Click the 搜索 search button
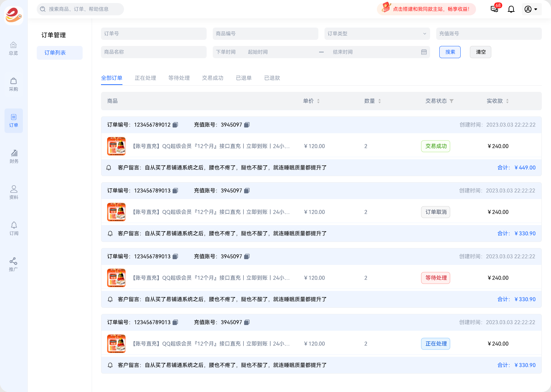The width and height of the screenshot is (551, 392). tap(450, 52)
